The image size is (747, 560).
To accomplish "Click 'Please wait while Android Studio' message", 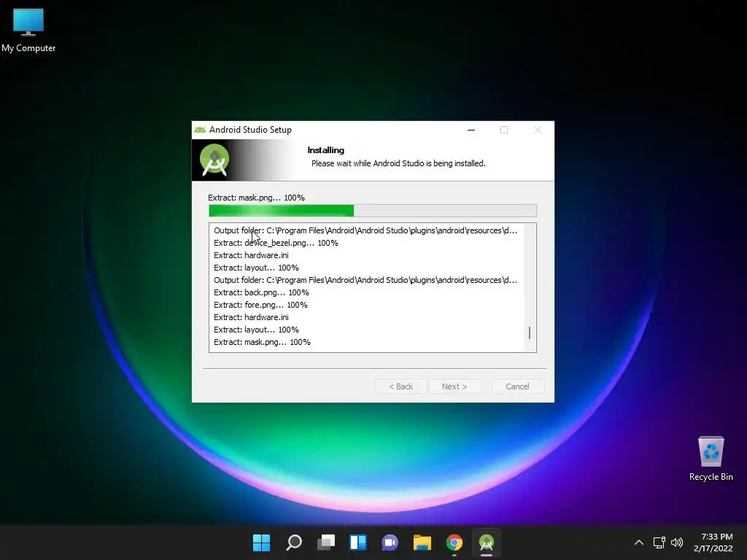I will (398, 163).
